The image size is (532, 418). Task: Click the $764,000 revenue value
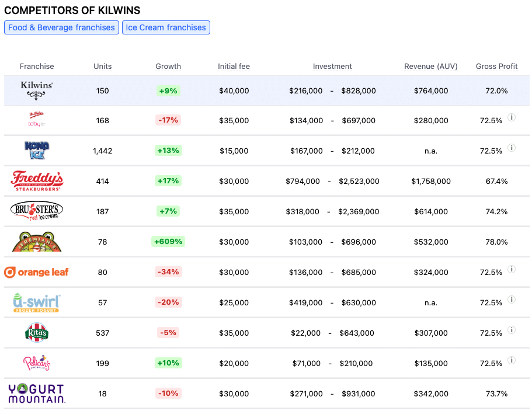[431, 90]
